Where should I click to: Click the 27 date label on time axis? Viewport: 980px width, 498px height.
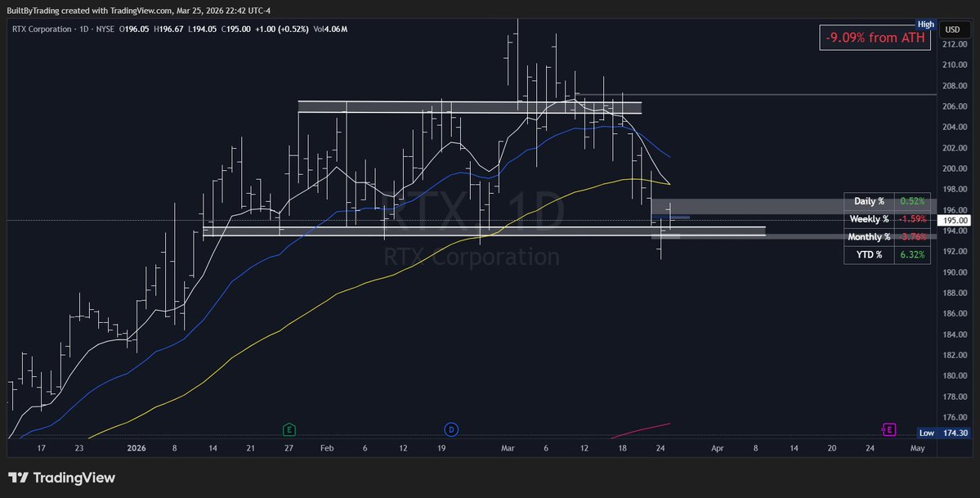(289, 449)
